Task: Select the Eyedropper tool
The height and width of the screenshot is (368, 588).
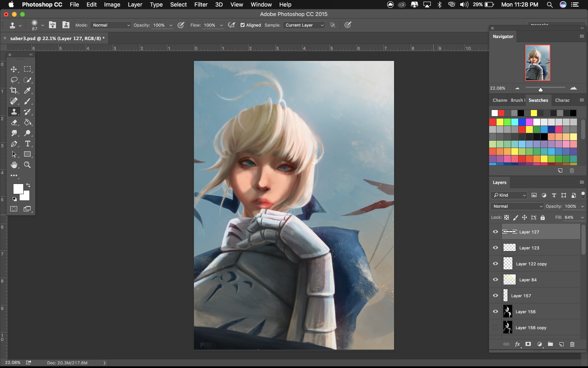Action: [x=27, y=90]
